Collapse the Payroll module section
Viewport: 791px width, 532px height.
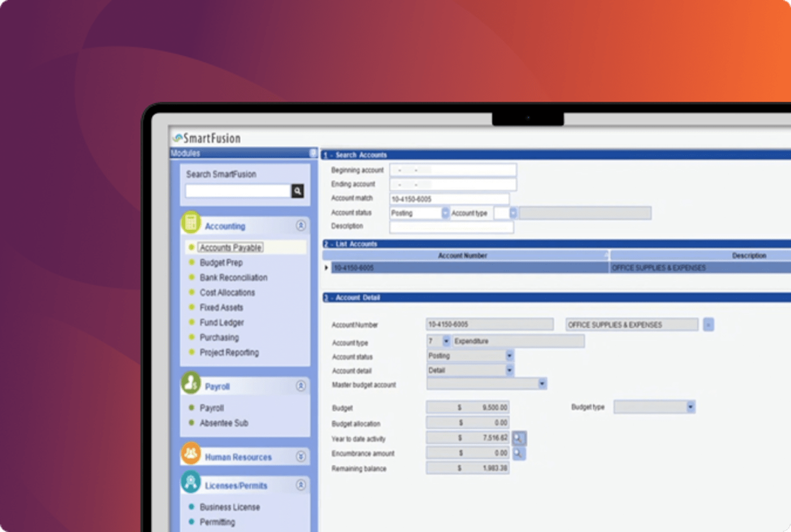(x=301, y=386)
